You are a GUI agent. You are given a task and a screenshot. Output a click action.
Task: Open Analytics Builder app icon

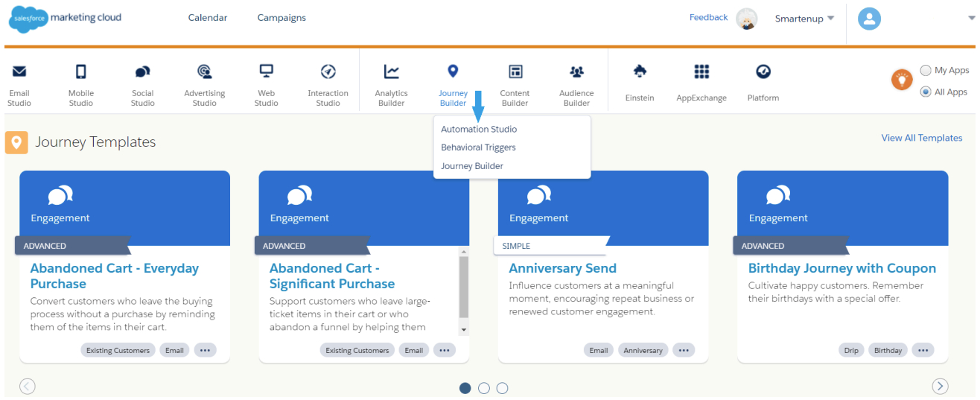(x=391, y=72)
